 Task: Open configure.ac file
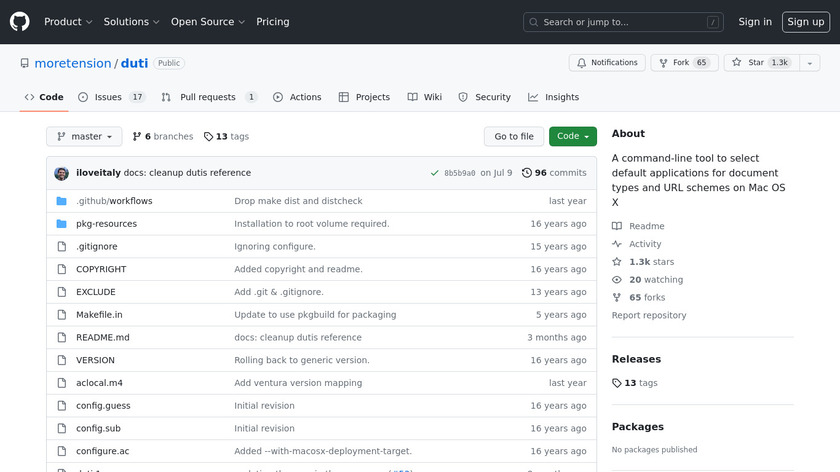pos(102,451)
